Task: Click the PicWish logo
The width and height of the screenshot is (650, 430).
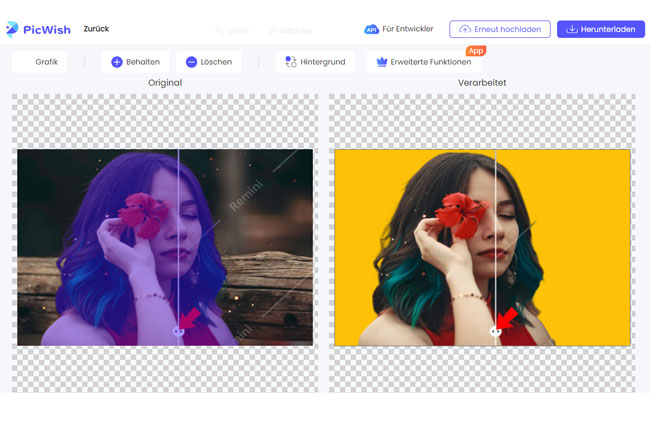Action: pos(38,29)
